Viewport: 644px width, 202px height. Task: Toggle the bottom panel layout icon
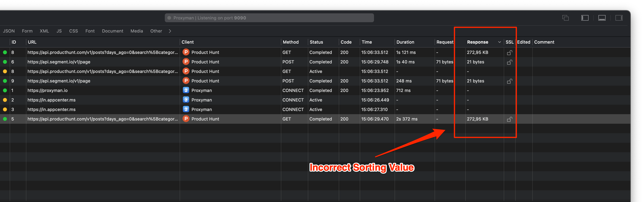[x=602, y=18]
